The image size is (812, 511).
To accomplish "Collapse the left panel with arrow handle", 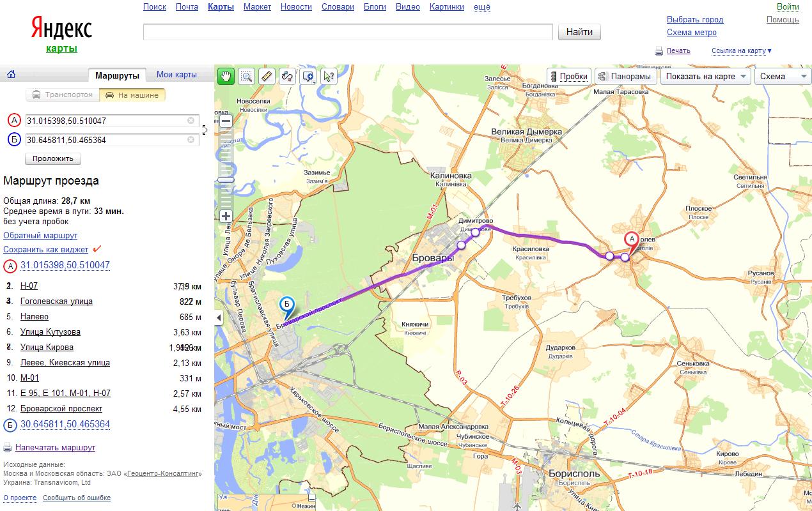I will tap(219, 317).
